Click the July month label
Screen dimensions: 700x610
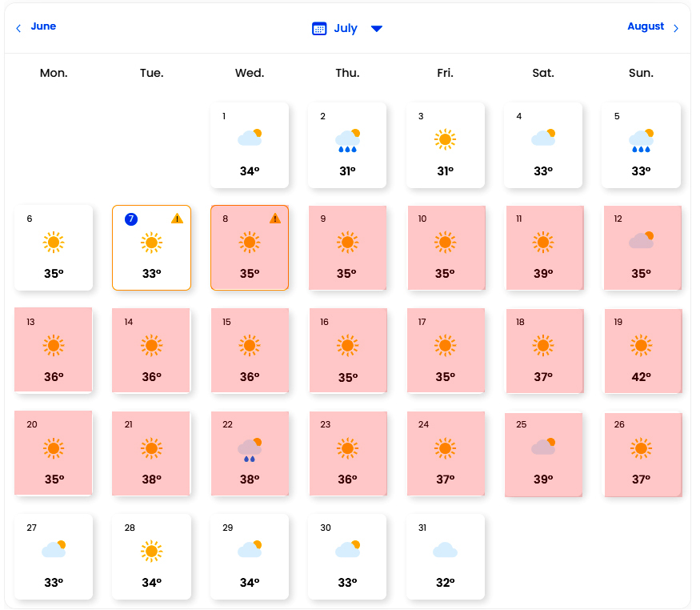click(x=346, y=29)
